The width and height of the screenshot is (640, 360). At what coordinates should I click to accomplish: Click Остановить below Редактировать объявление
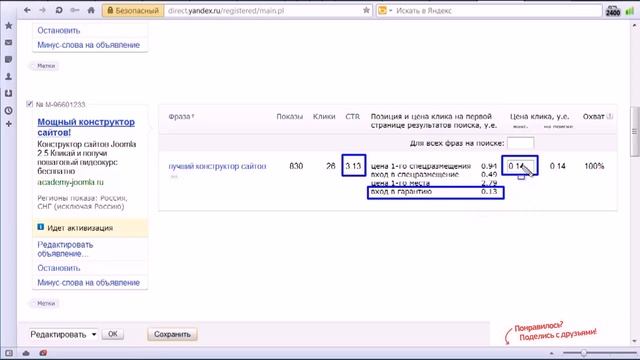point(59,268)
